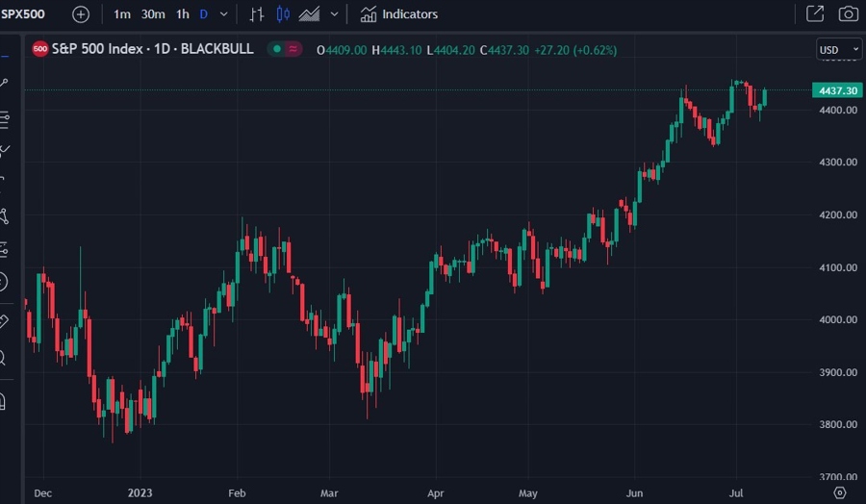866x504 pixels.
Task: Open the Indicators menu
Action: pos(398,14)
